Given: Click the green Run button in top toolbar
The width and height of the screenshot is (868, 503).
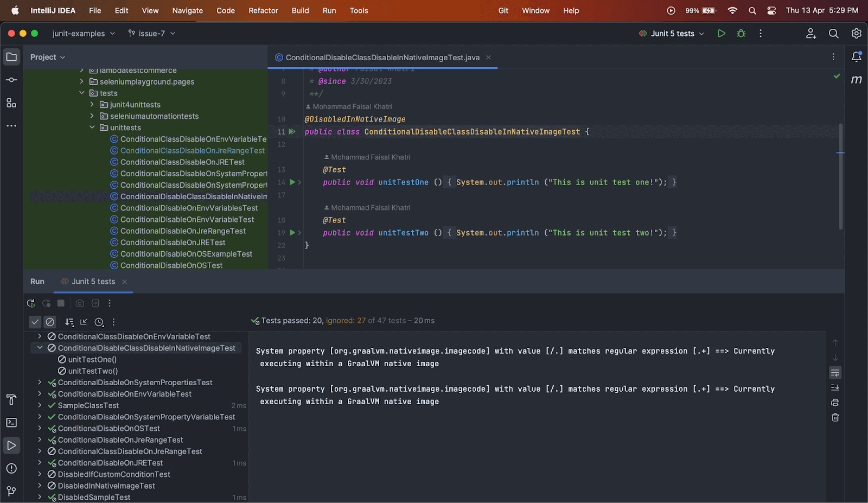Looking at the screenshot, I should pyautogui.click(x=721, y=34).
